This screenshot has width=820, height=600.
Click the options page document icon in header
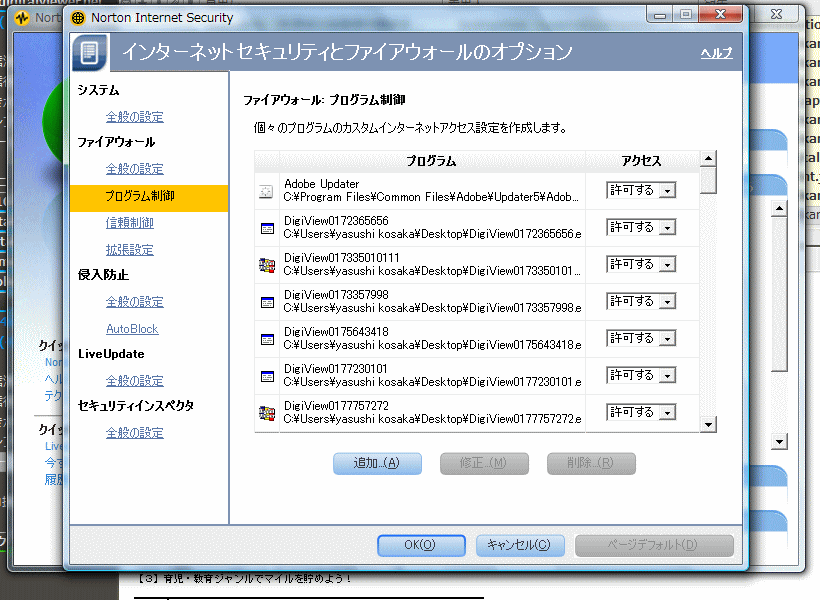coord(90,52)
